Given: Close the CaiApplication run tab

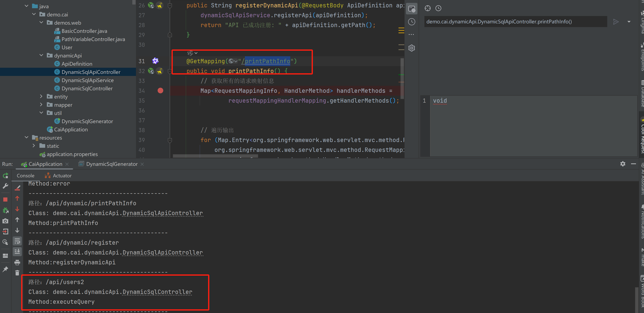Looking at the screenshot, I should click(x=67, y=164).
